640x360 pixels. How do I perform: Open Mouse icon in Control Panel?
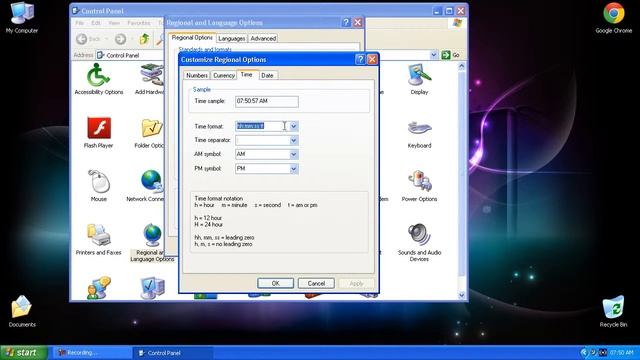tap(98, 186)
